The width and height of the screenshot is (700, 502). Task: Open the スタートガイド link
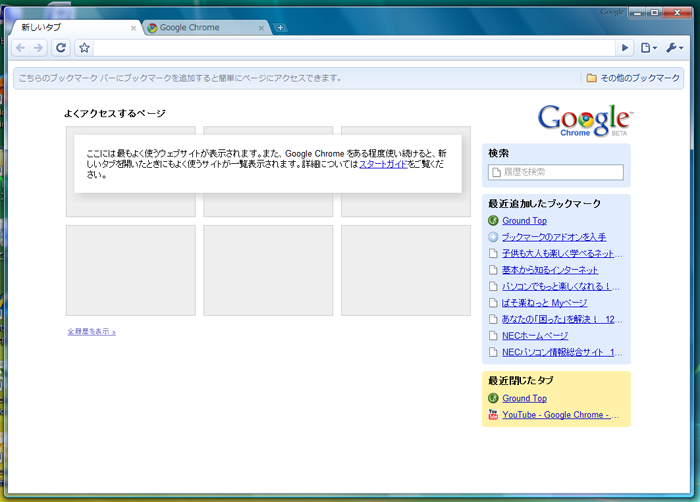tap(383, 164)
